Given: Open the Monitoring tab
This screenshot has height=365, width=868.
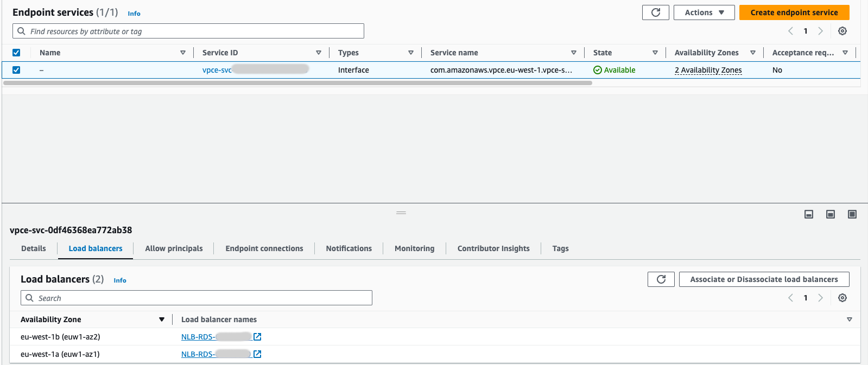Looking at the screenshot, I should [x=415, y=248].
